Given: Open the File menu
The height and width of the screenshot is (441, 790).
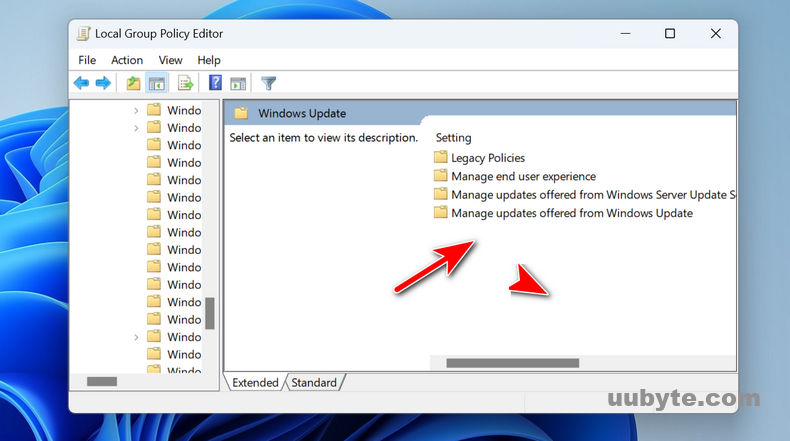Looking at the screenshot, I should click(x=87, y=60).
